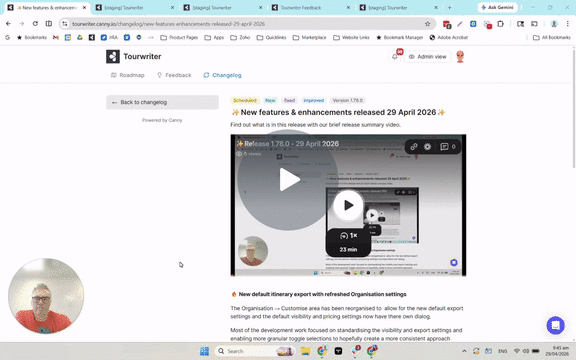Image resolution: width=576 pixels, height=360 pixels.
Task: Open video settings gear icon
Action: click(x=427, y=147)
